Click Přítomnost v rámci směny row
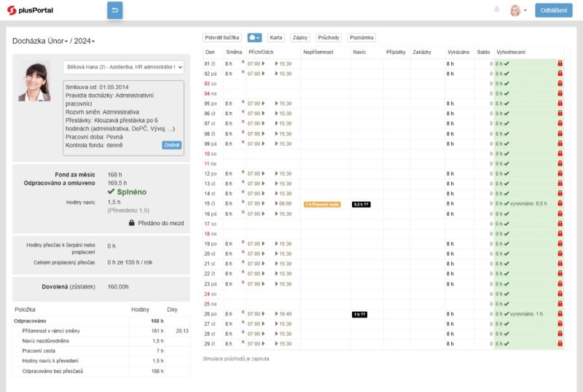 [101, 331]
